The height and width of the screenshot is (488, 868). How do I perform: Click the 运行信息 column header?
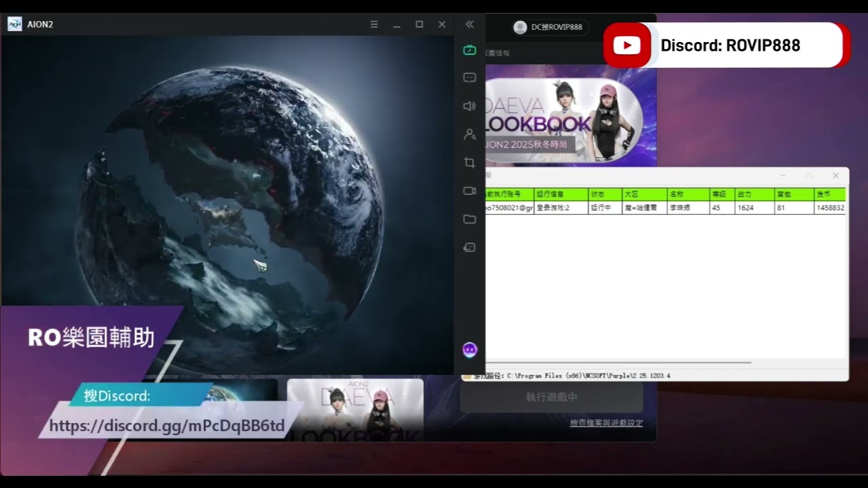(561, 195)
